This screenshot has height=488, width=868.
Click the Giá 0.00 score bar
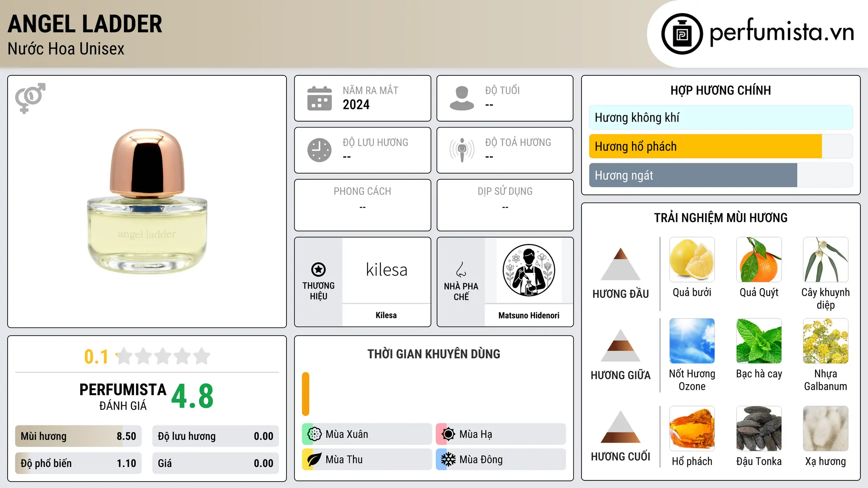(216, 463)
